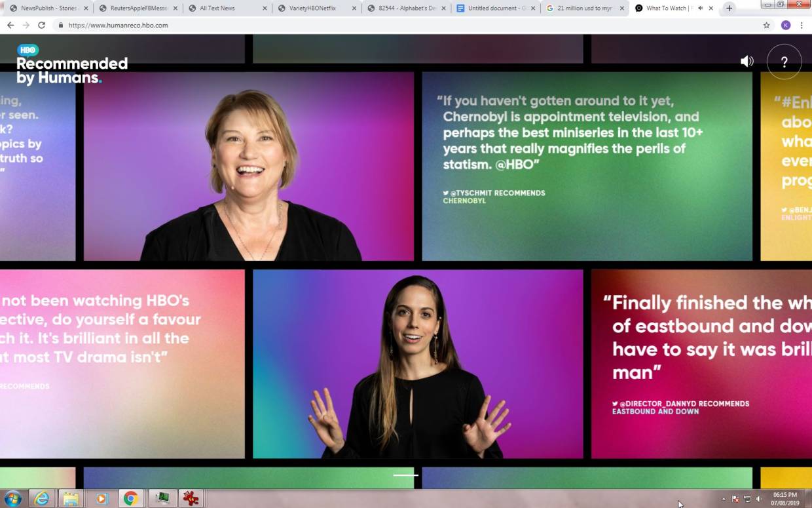Screen dimensions: 812x508
Task: Open the green monitor app in taskbar
Action: click(x=162, y=499)
